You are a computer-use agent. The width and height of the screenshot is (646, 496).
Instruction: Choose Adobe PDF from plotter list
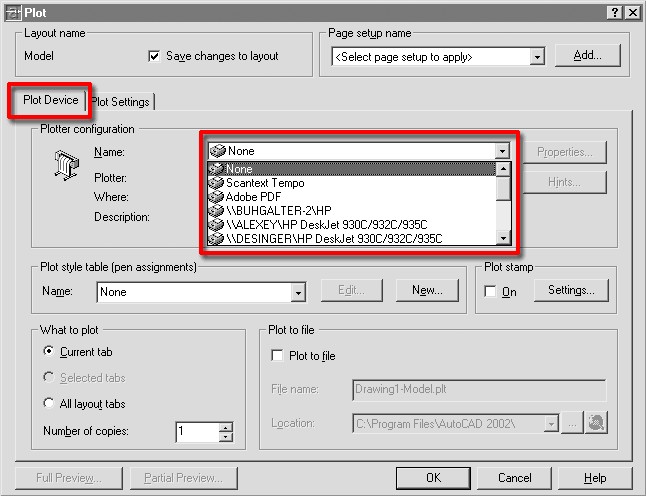pos(351,197)
